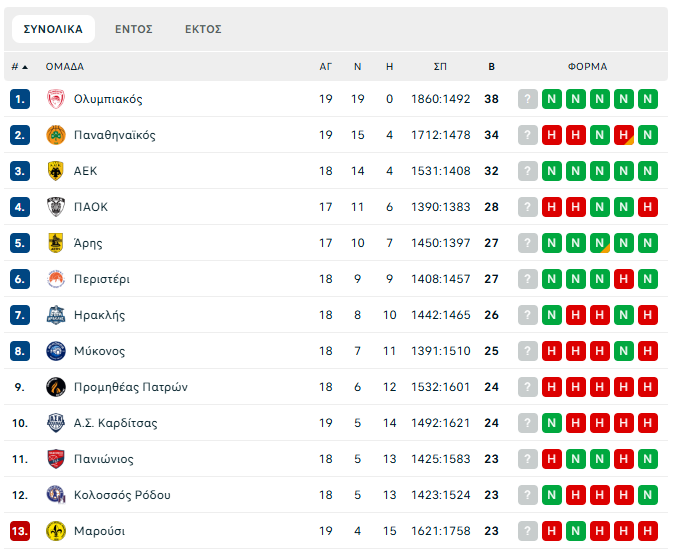Click the Μαρούσι team logo
This screenshot has width=674, height=556.
click(x=55, y=531)
